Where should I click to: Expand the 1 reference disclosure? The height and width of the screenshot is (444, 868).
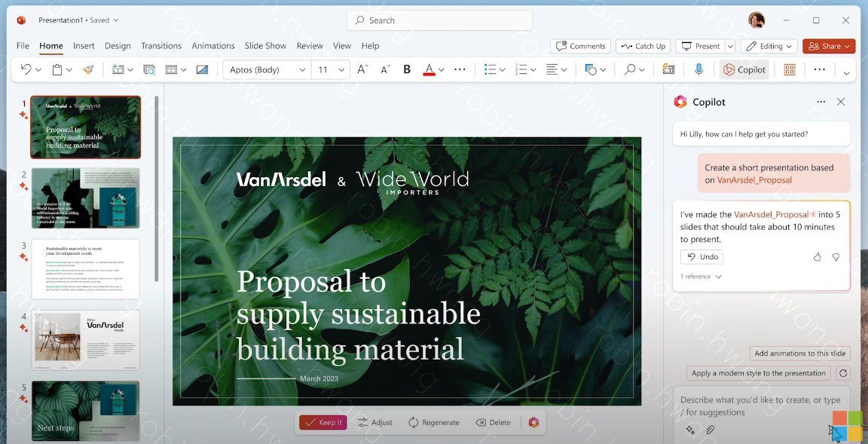[x=701, y=276]
